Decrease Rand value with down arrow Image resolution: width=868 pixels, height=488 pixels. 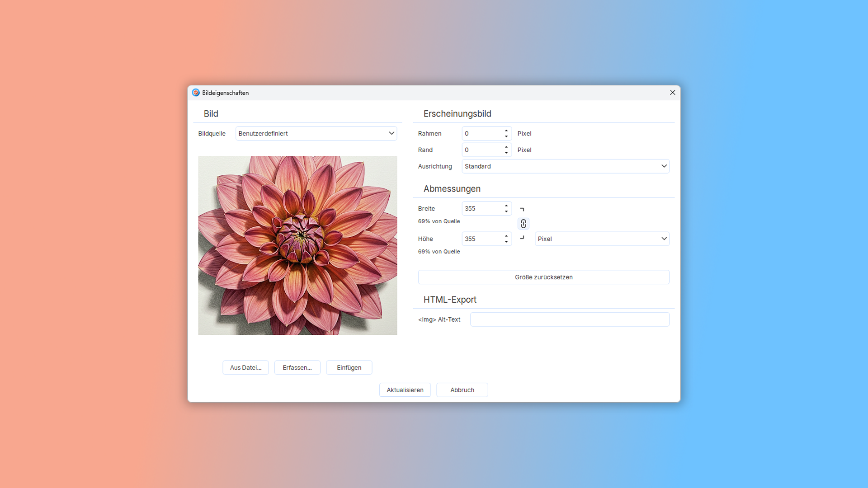pyautogui.click(x=506, y=153)
